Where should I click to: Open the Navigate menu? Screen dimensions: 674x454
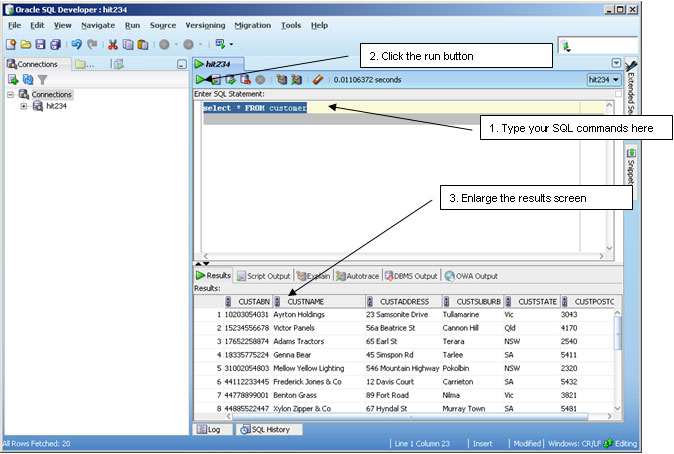(98, 25)
